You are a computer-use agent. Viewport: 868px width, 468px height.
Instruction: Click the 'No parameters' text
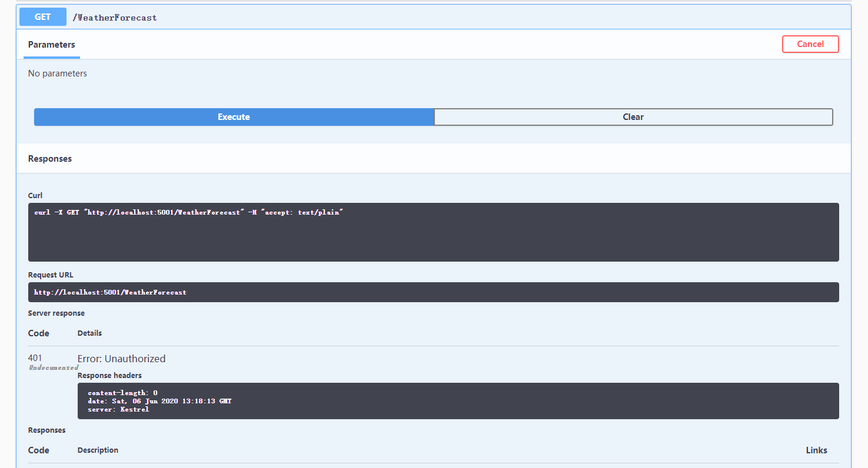point(58,73)
